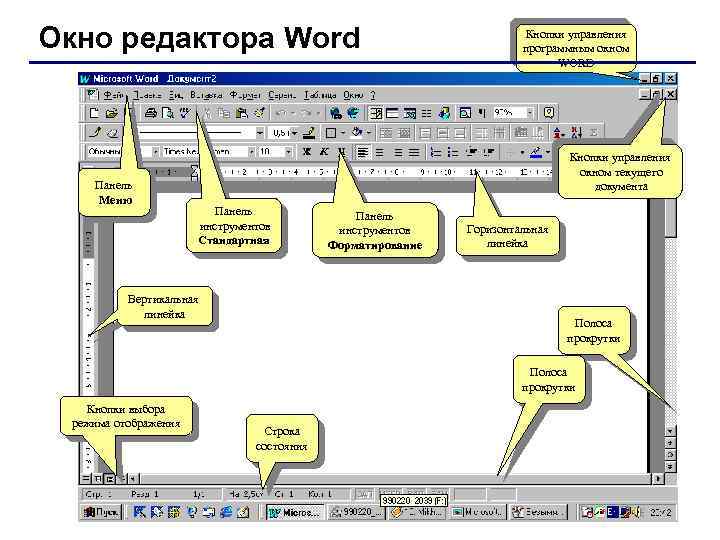Switch to the Безымянный taskbar button
The image size is (720, 540).
pyautogui.click(x=539, y=512)
